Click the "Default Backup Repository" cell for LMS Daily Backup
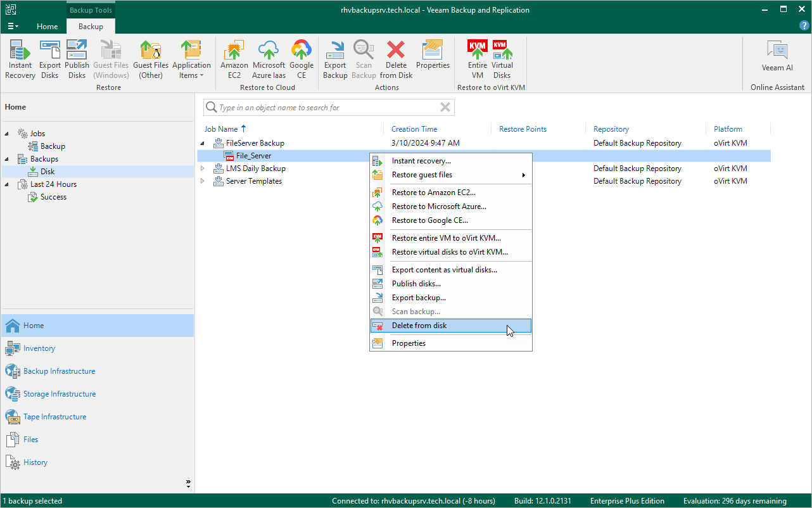The image size is (812, 508). 637,168
